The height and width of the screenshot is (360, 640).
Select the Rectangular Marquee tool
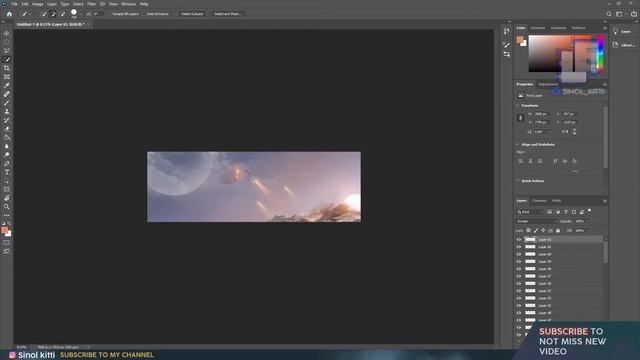pyautogui.click(x=7, y=42)
